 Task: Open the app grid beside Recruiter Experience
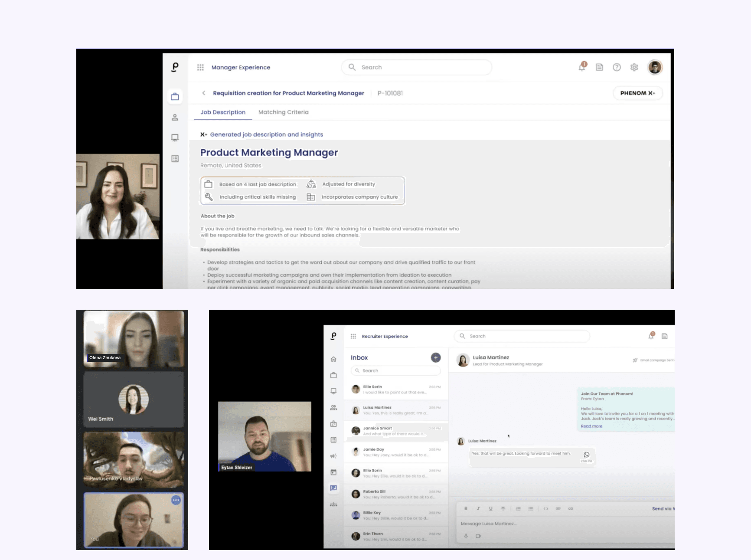[353, 336]
